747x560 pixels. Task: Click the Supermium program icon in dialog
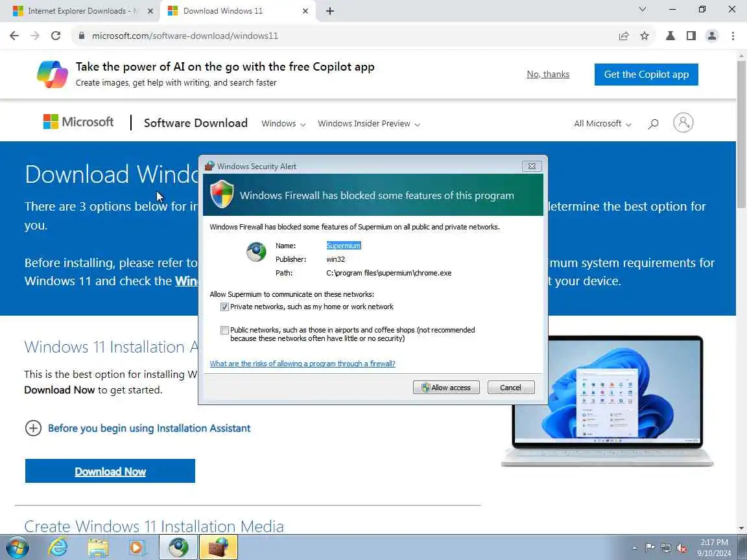(x=256, y=252)
